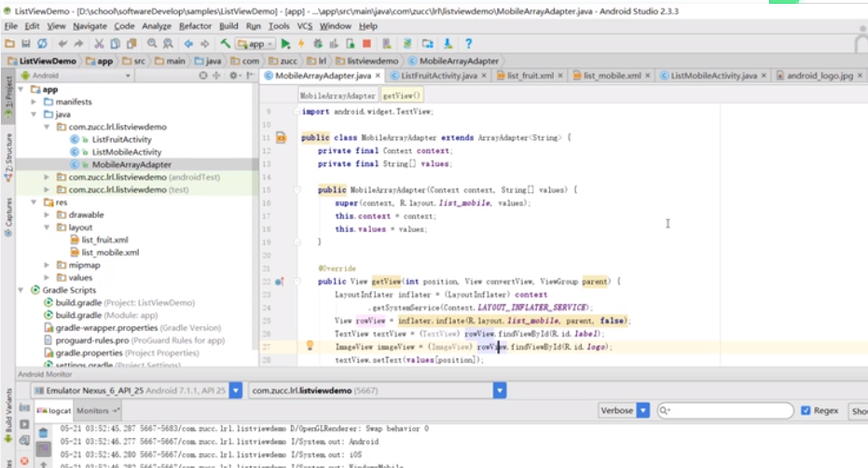The width and height of the screenshot is (868, 468).
Task: Switch to the ListFruitActivity.java tab
Action: pos(439,75)
